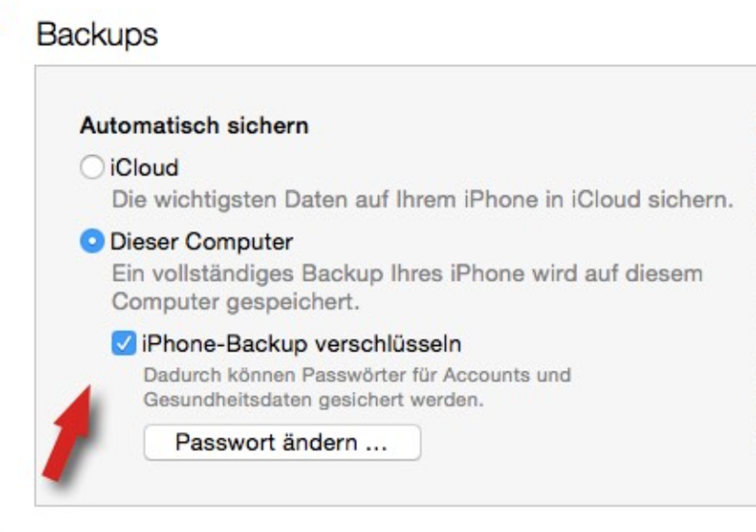Click the Automatisch sichern heading

click(195, 126)
